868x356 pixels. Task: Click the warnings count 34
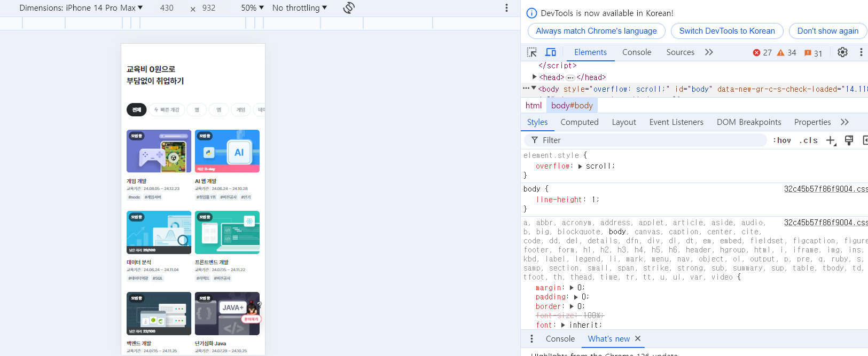click(x=786, y=52)
